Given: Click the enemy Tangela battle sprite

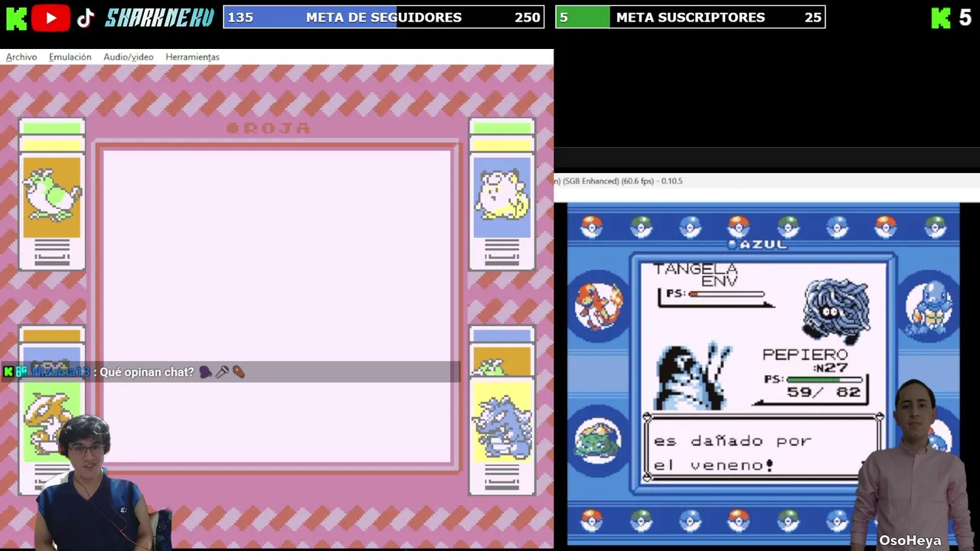Looking at the screenshot, I should point(836,311).
